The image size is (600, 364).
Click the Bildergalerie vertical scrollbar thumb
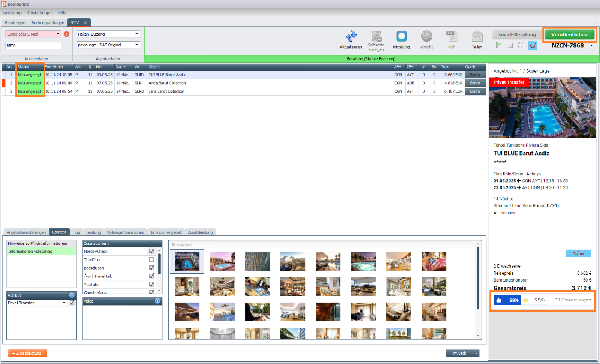coord(478,278)
